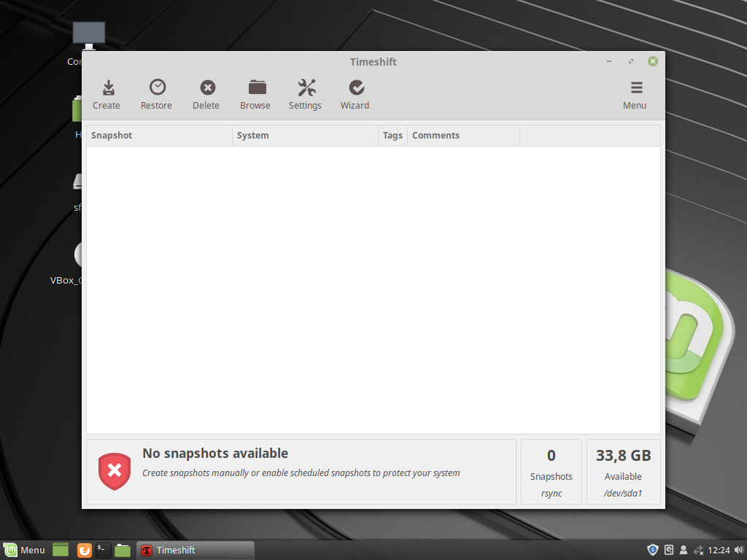Open the volume tray icon
Screen dimensions: 747x560
click(x=738, y=550)
